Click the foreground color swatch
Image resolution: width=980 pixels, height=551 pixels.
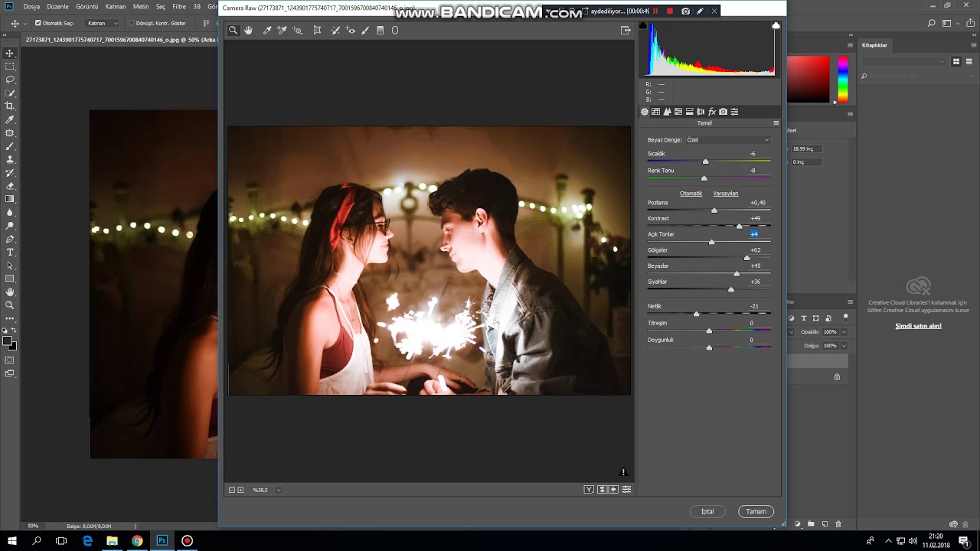7,341
